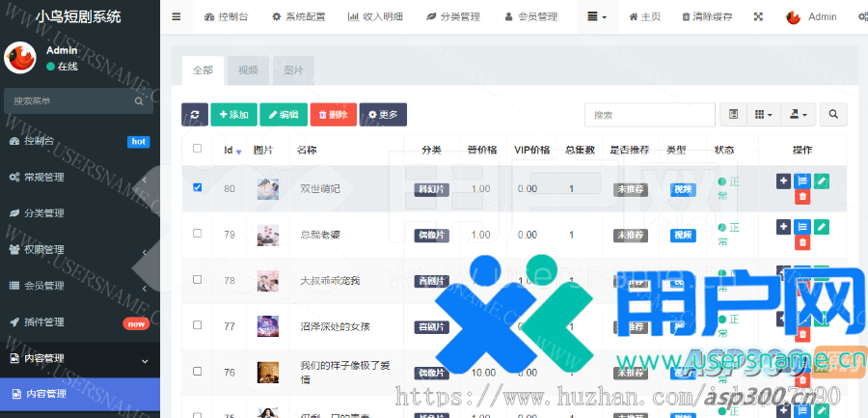The image size is (868, 418).
Task: Collapse the 内容管理 parent menu
Action: pyautogui.click(x=80, y=359)
